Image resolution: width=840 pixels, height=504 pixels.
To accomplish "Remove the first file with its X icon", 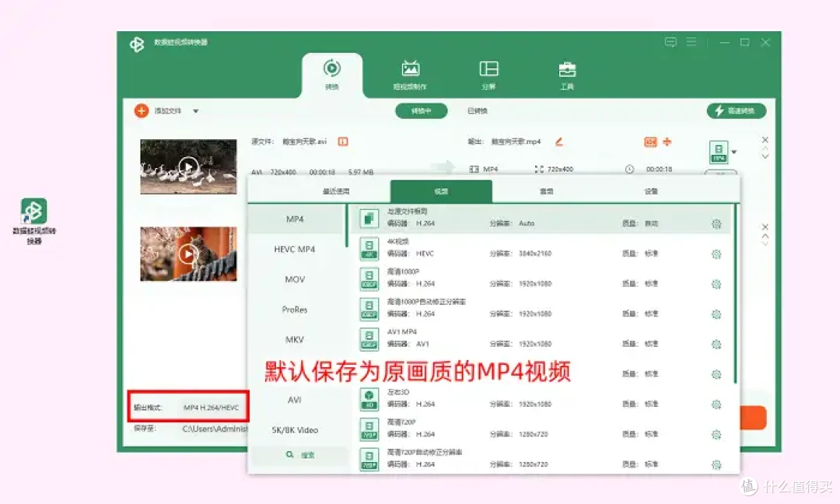I will pyautogui.click(x=765, y=139).
